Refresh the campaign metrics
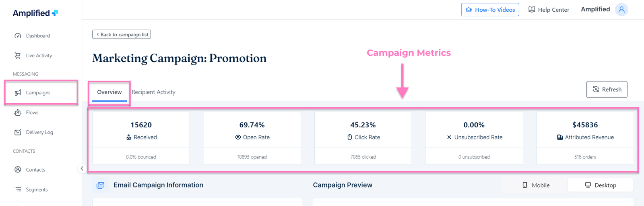Screen dimensions: 644x206 point(607,89)
